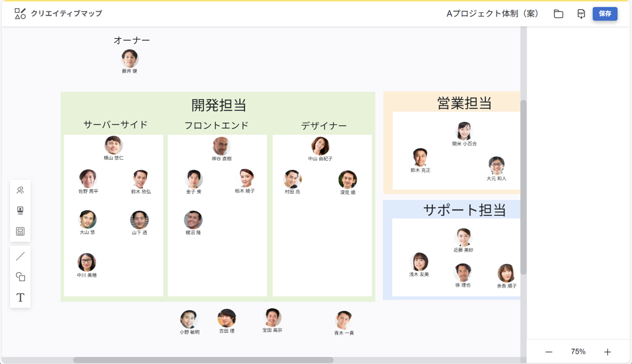Select 藤井 健 under オーナー
Screen dimensions: 632x364
click(x=129, y=57)
